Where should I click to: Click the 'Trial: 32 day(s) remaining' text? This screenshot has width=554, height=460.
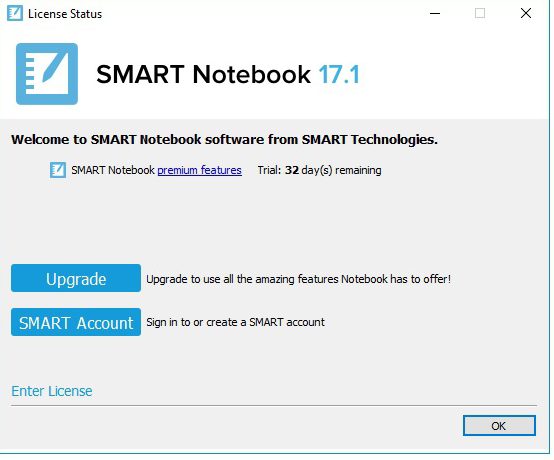click(x=319, y=170)
